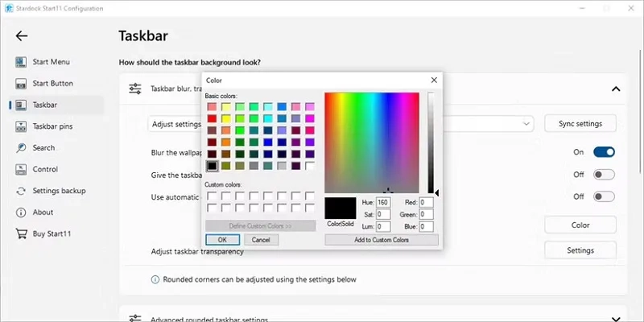This screenshot has width=644, height=322.
Task: Select the Taskbar item in sidebar
Action: pyautogui.click(x=44, y=105)
